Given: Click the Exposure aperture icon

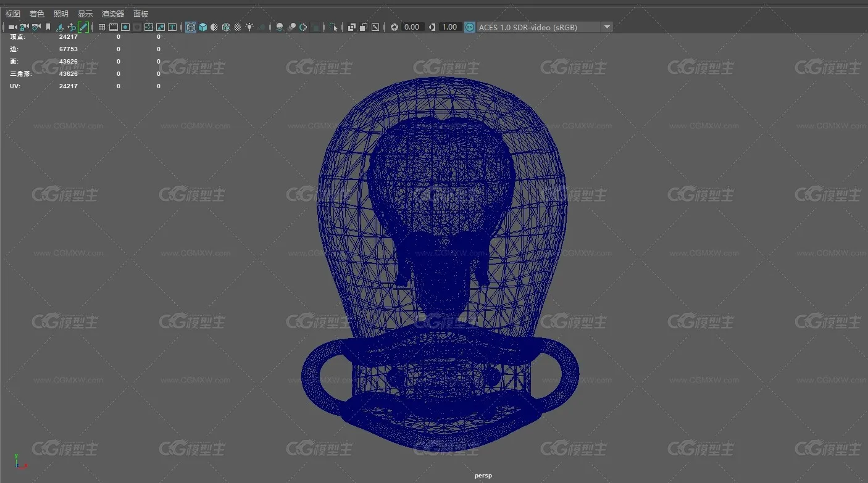Looking at the screenshot, I should [x=394, y=27].
